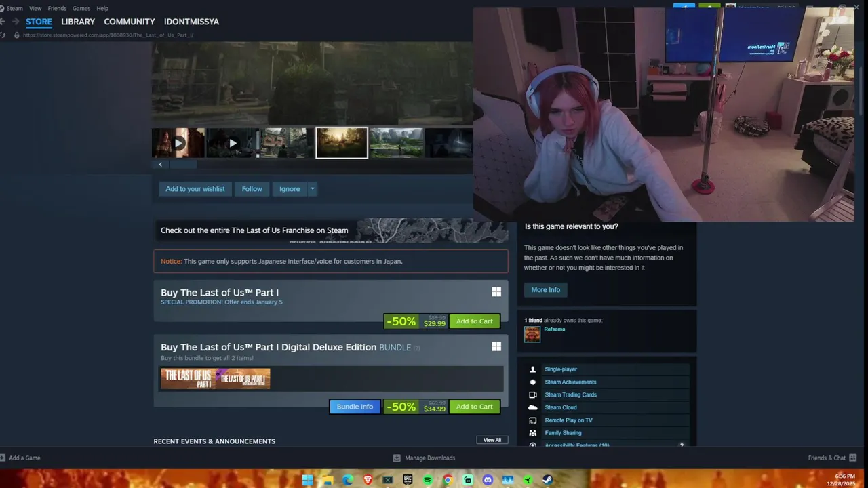Open Spotify from the taskbar

click(x=428, y=480)
